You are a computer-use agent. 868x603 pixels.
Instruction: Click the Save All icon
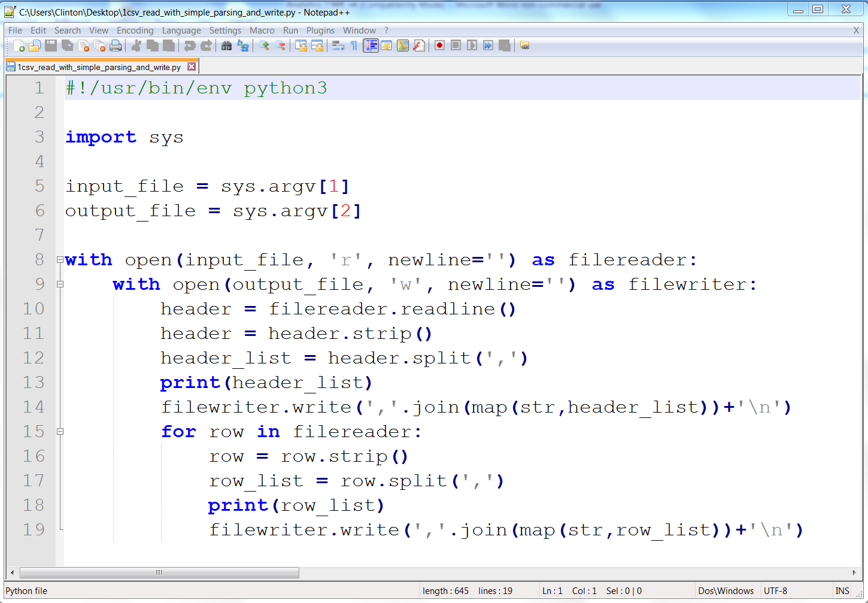(66, 45)
